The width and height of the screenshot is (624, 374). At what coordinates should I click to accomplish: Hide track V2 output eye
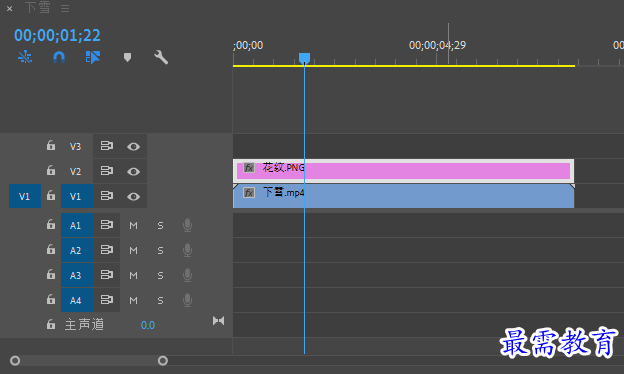(133, 171)
